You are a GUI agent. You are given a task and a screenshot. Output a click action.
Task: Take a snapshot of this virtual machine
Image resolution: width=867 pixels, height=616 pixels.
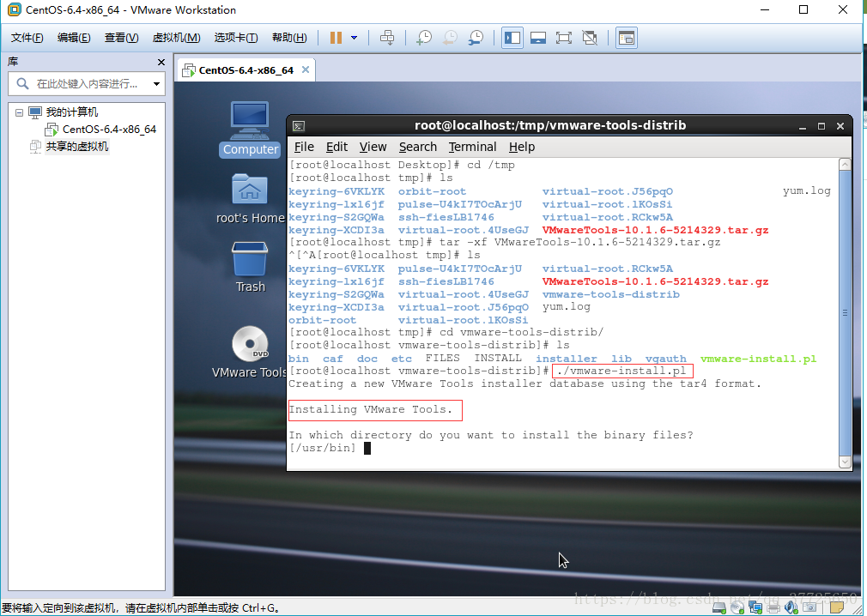click(424, 38)
